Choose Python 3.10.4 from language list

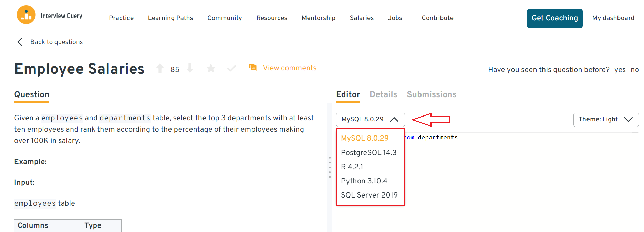point(364,181)
